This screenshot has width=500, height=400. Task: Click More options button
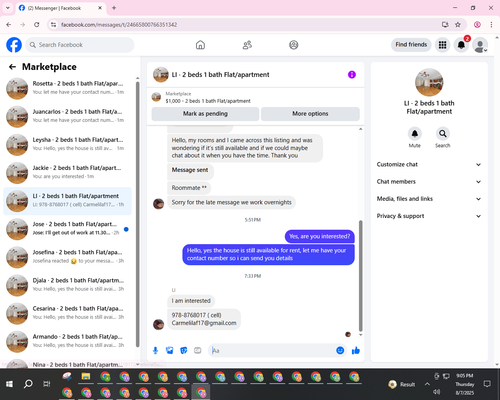pyautogui.click(x=310, y=114)
